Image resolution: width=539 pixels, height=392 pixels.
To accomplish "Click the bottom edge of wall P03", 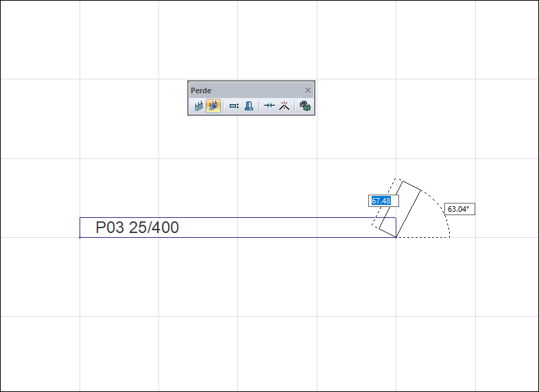I will (x=238, y=237).
